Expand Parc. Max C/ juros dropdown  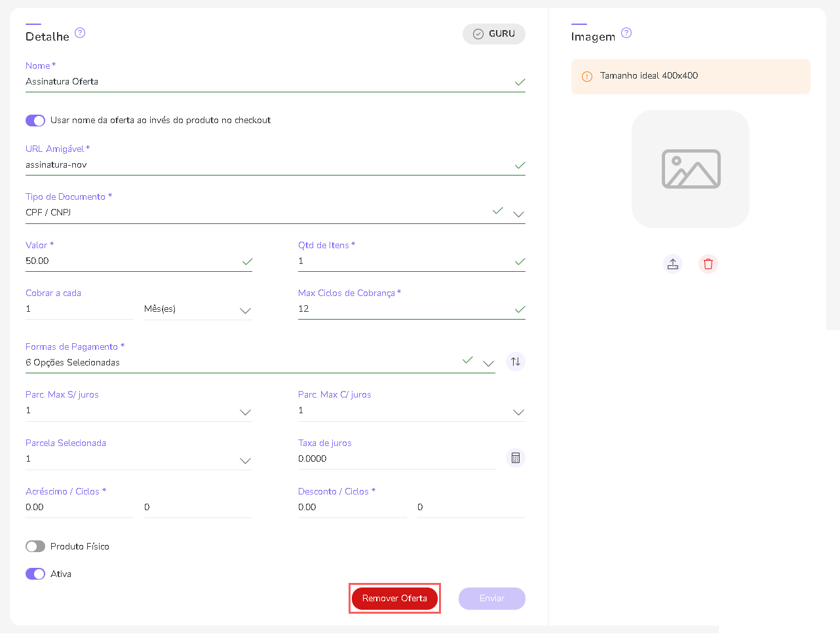pos(518,412)
